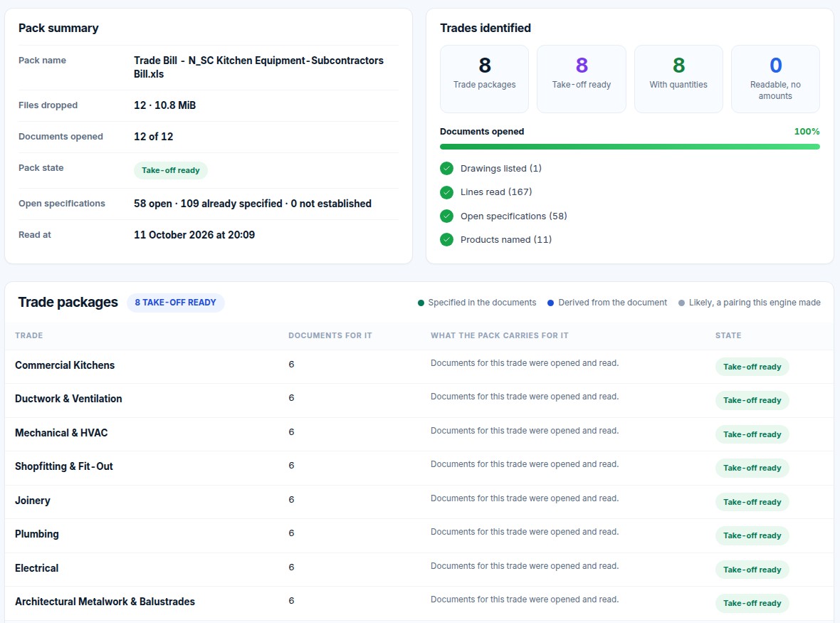The width and height of the screenshot is (840, 623).
Task: Select the Trade packages count card
Action: [x=484, y=79]
